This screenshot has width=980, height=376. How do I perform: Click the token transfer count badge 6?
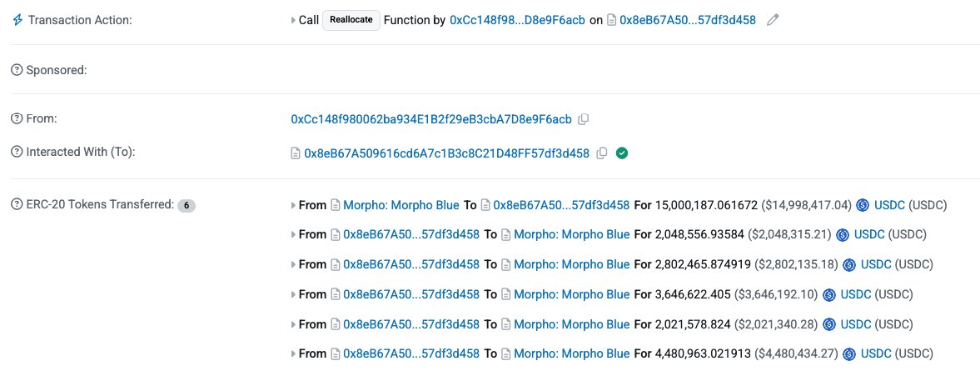[187, 205]
